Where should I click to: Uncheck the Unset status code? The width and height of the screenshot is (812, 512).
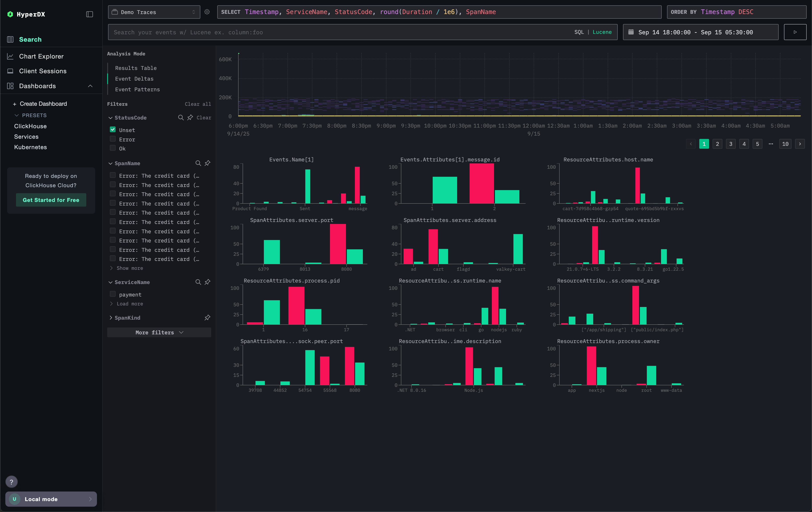click(113, 130)
